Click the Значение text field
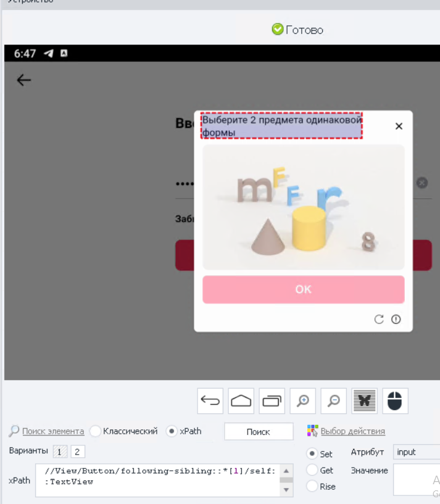This screenshot has width=440, height=504. (417, 479)
